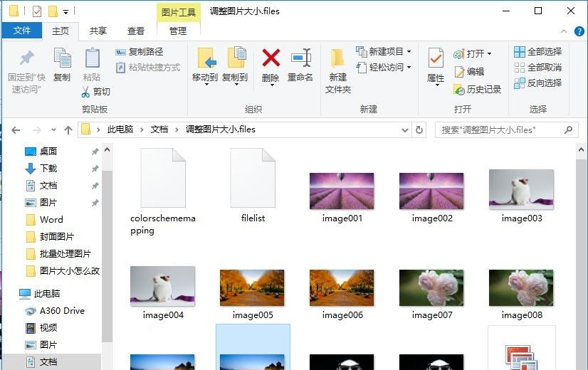The width and height of the screenshot is (588, 370).
Task: Click 此电脑 in the address breadcrumb
Action: click(120, 129)
